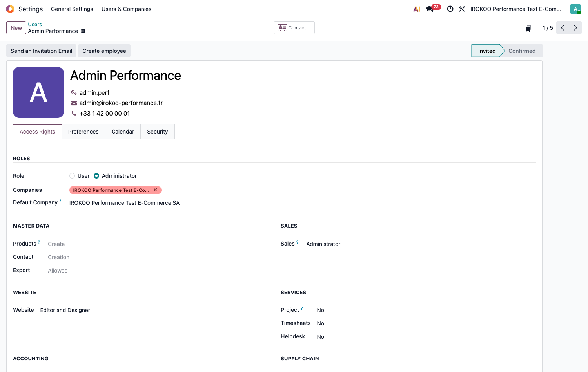Image resolution: width=588 pixels, height=372 pixels.
Task: Switch to the Preferences tab
Action: tap(83, 132)
